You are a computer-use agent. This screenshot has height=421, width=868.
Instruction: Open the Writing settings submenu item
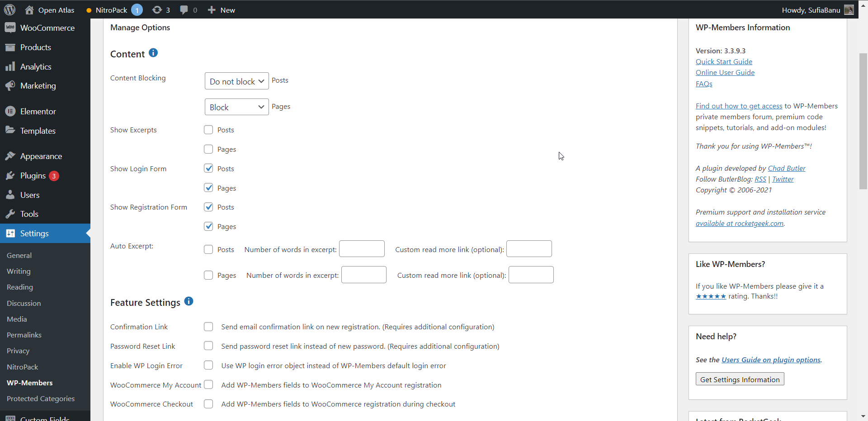(x=19, y=271)
